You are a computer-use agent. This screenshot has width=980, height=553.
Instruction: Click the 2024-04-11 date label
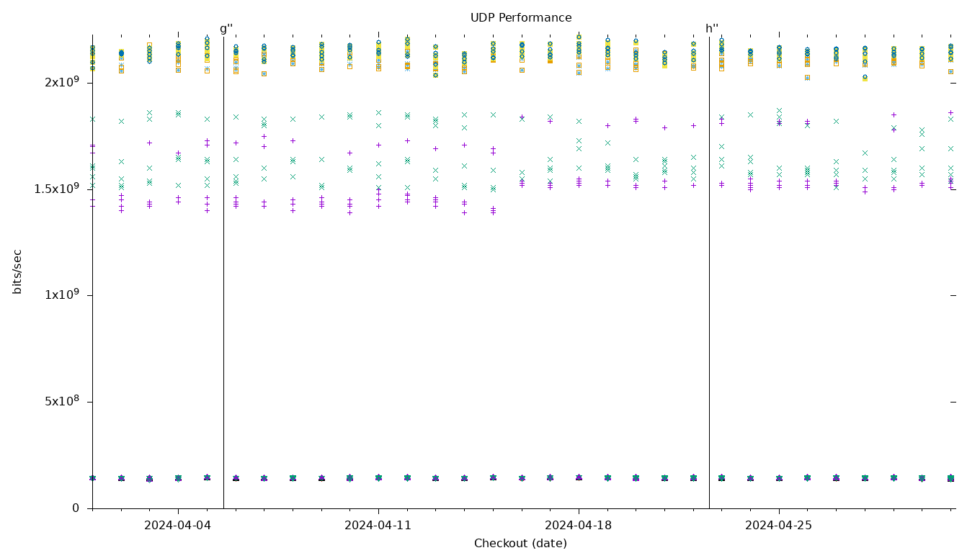[378, 526]
